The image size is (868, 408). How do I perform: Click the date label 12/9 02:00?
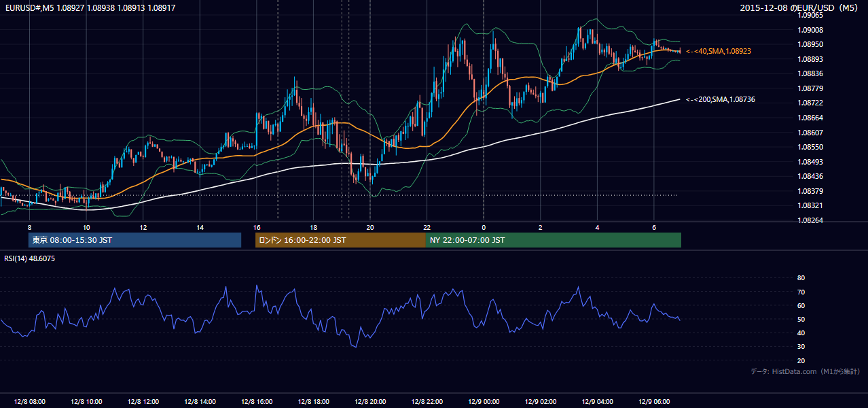[540, 402]
